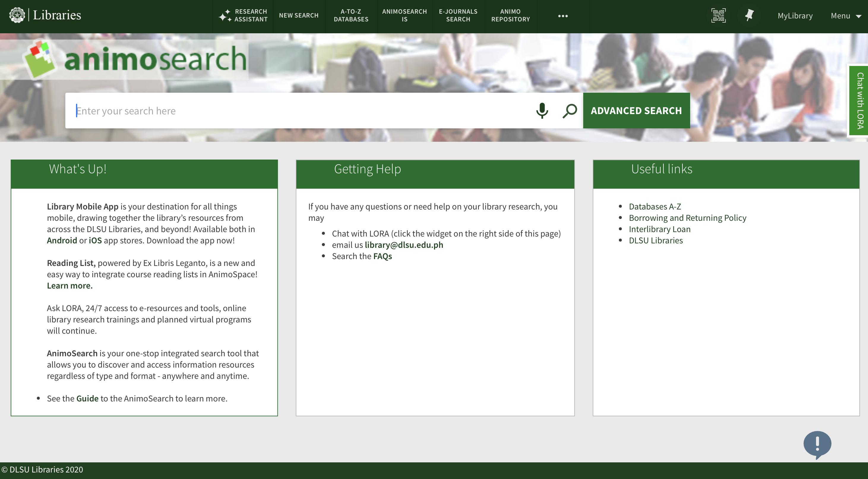The image size is (868, 479).
Task: Click Learn more about Reading List
Action: (70, 286)
